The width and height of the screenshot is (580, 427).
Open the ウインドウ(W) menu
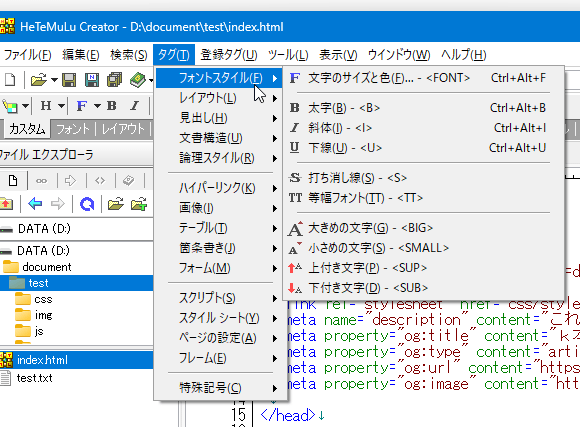coord(399,55)
